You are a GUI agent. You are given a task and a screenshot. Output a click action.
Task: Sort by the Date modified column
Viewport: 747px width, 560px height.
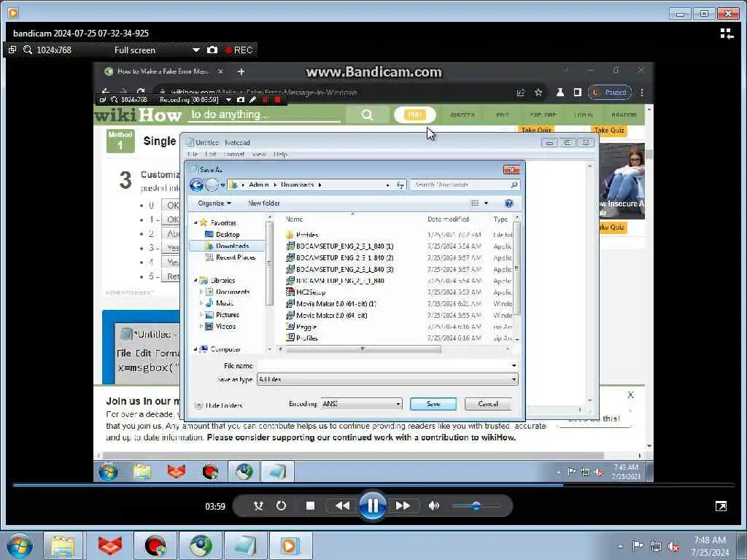tap(448, 219)
